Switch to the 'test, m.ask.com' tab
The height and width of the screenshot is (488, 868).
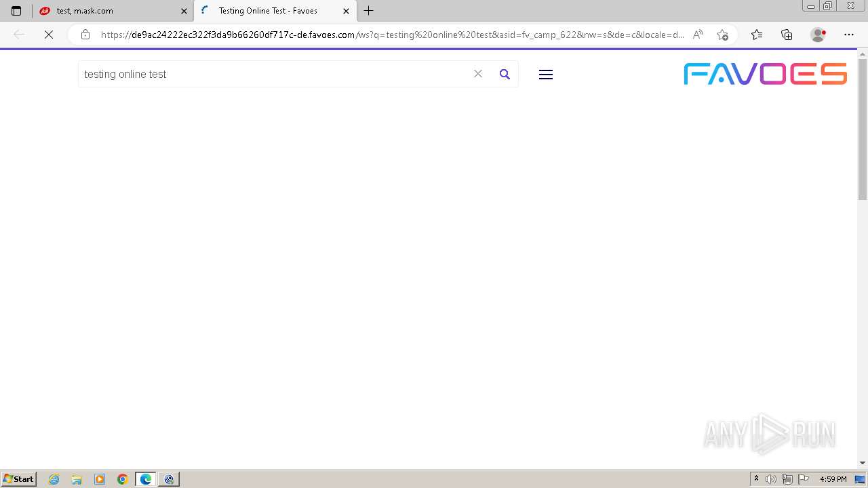tap(113, 11)
